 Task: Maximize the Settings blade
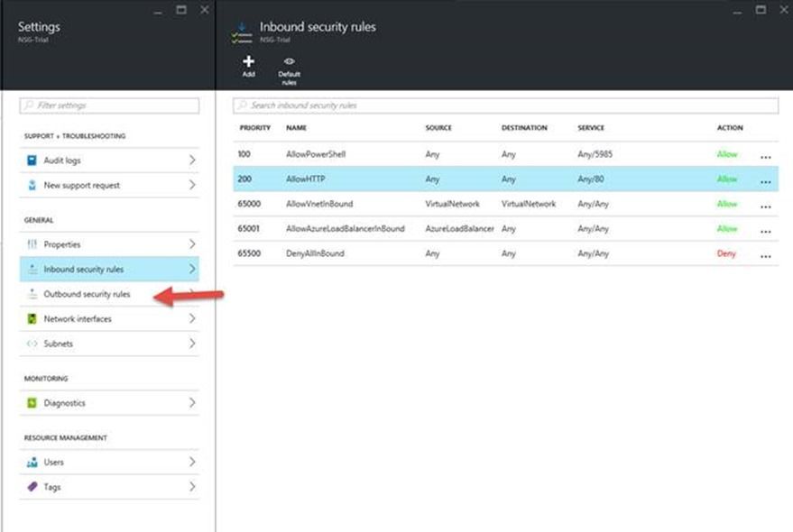point(181,10)
